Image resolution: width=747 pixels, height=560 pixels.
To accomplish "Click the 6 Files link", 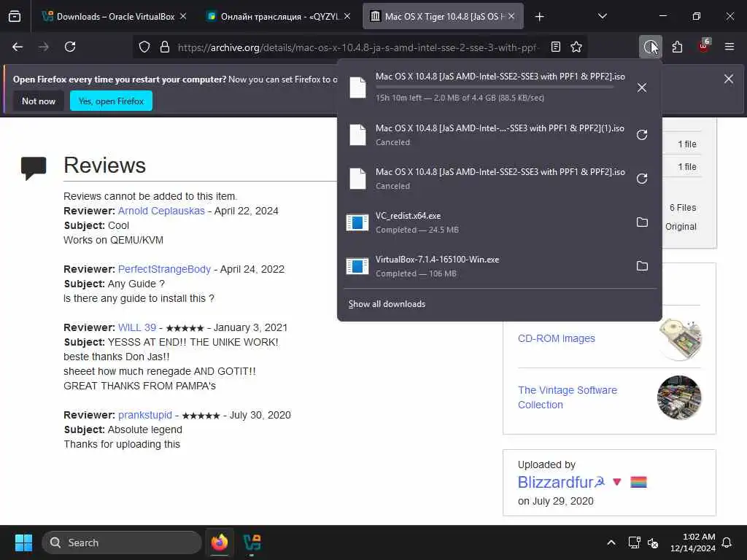I will [683, 208].
